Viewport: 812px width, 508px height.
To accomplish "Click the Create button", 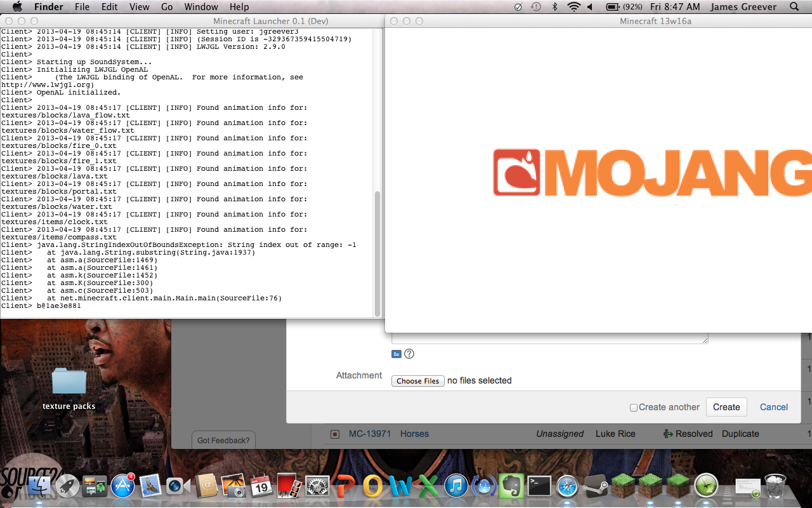I will 726,407.
